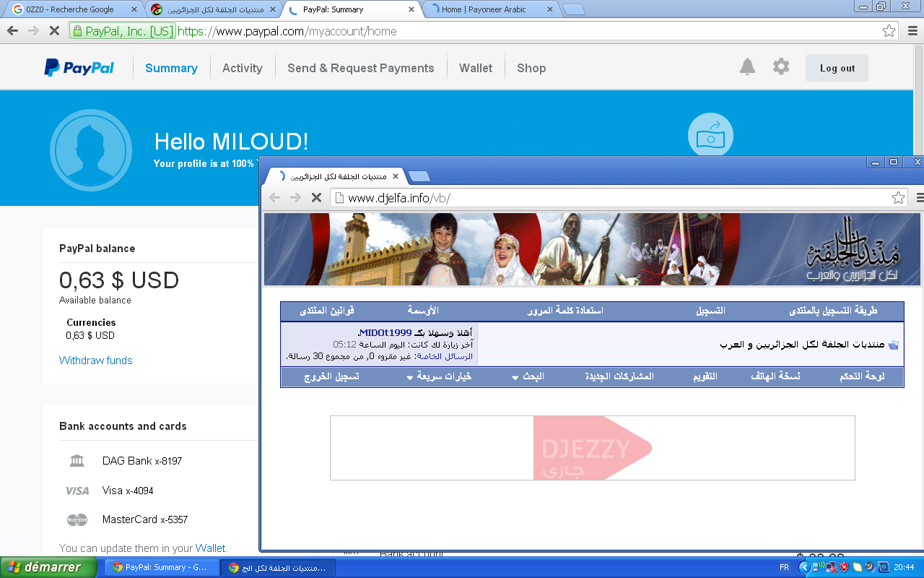The width and height of the screenshot is (924, 578).
Task: Click the MasterCard icon
Action: coord(77,519)
